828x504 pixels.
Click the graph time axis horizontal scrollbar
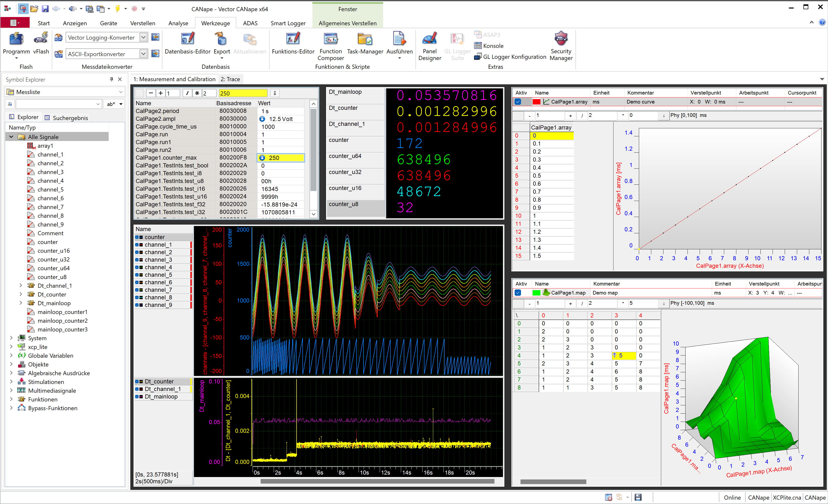tap(377, 481)
